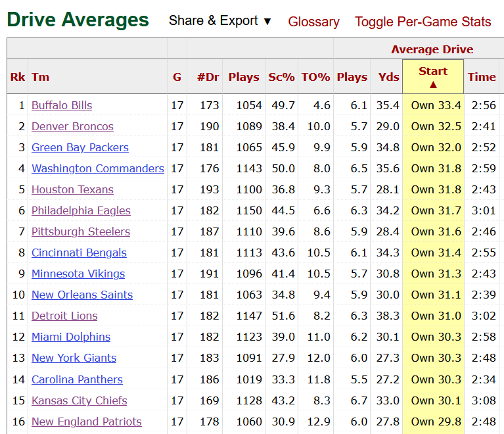Open the Kansas City Chiefs link
The image size is (504, 434).
79,400
